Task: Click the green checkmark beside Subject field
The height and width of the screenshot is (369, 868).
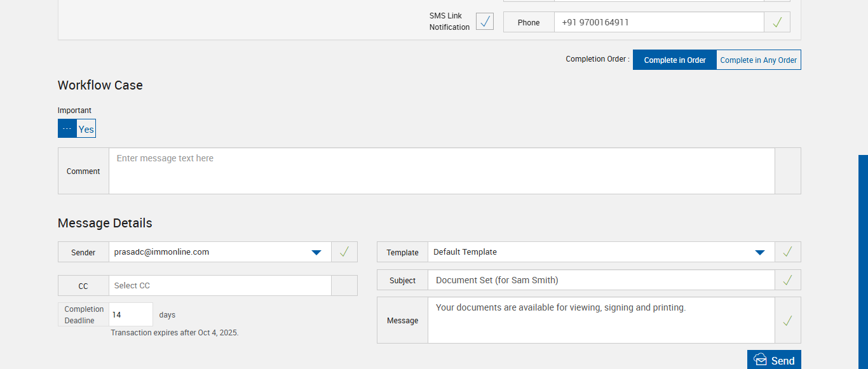Action: [x=787, y=280]
